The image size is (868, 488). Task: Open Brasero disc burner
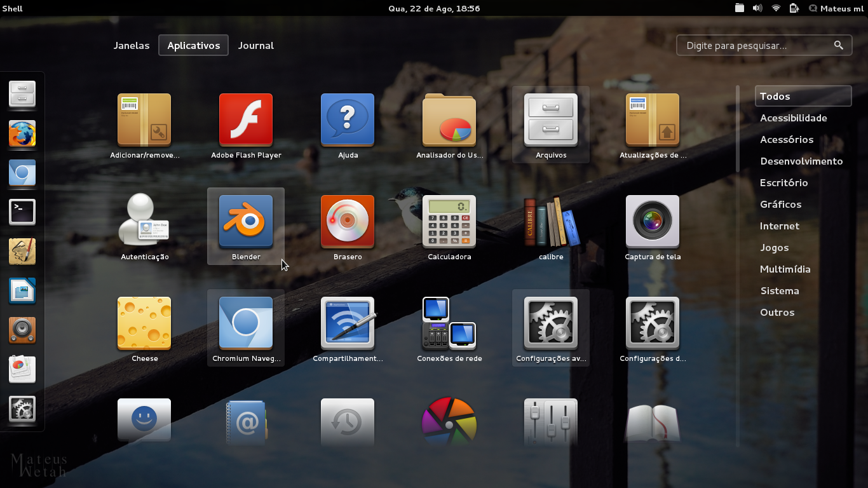point(348,227)
